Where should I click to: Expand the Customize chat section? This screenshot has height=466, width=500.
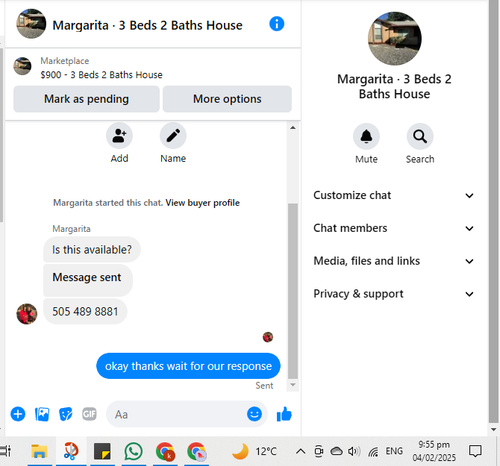point(393,195)
